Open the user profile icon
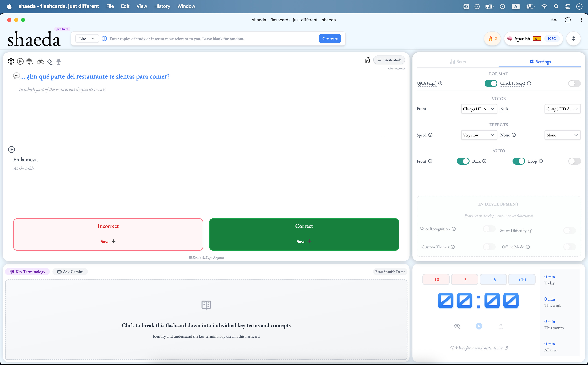 tap(573, 39)
